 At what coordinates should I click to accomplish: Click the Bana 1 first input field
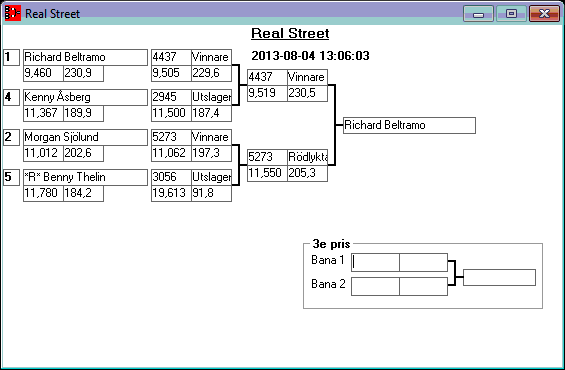375,262
